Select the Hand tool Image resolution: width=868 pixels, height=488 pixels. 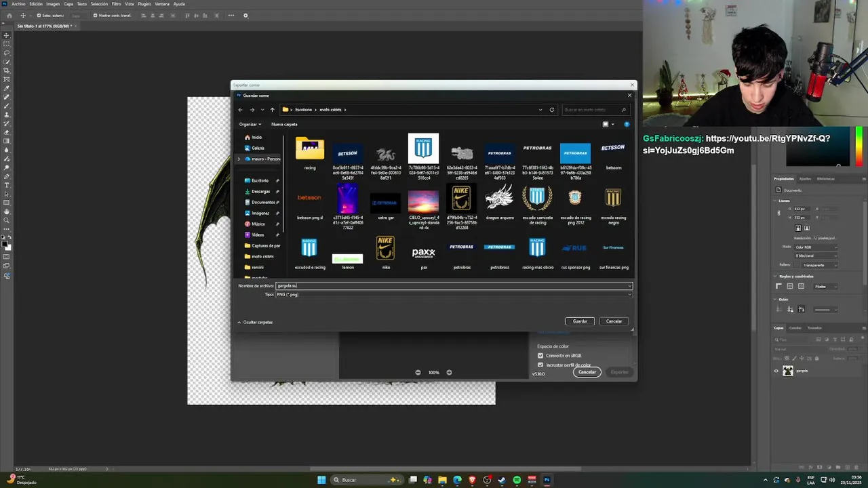7,211
